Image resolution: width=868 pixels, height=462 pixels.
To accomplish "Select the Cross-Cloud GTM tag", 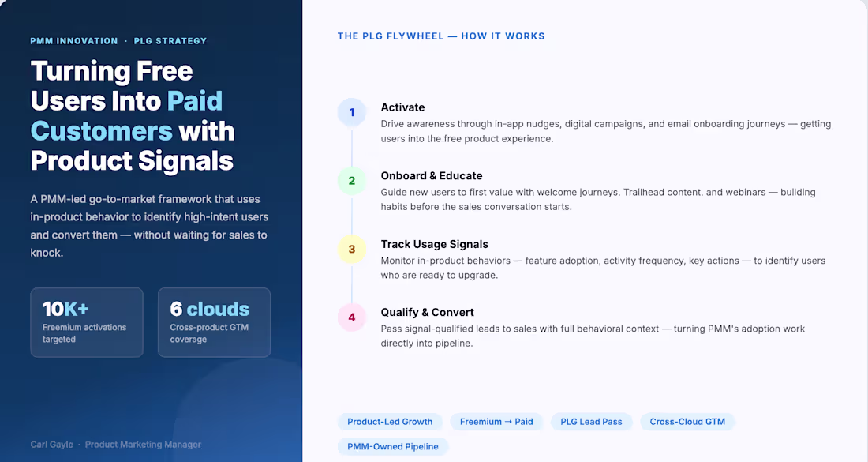I will pos(687,422).
